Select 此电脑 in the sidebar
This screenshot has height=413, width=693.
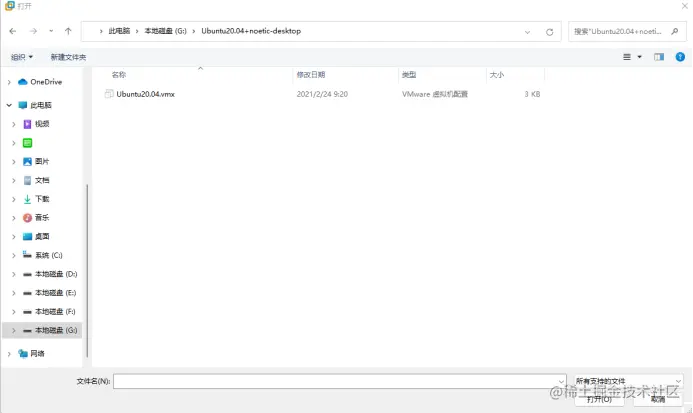pyautogui.click(x=41, y=105)
